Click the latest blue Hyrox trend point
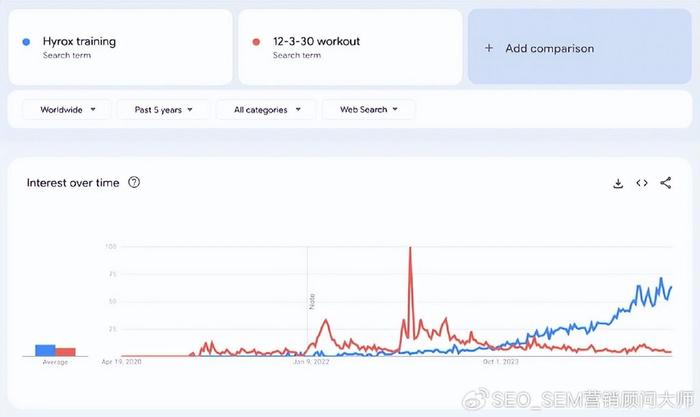 [671, 288]
